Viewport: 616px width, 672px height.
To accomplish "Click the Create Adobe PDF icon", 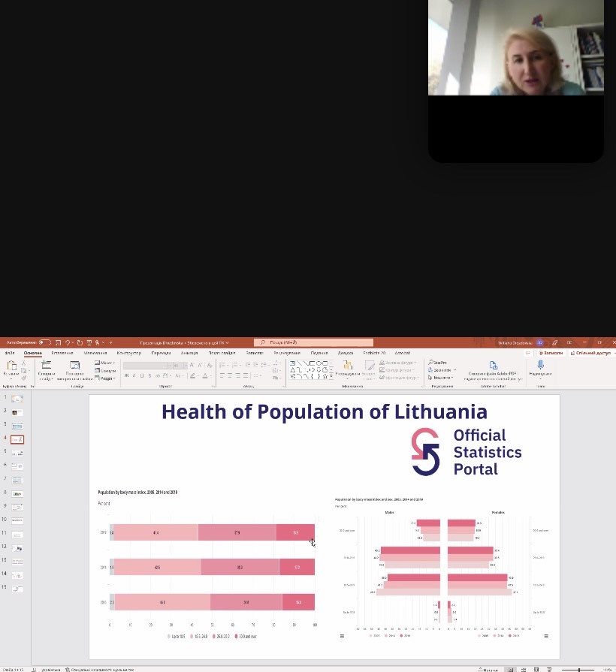I will coord(493,365).
